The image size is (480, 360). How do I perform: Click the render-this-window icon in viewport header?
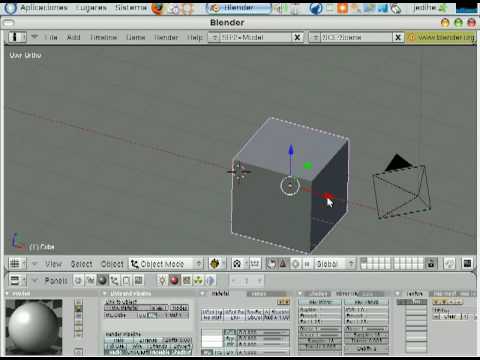(x=467, y=264)
